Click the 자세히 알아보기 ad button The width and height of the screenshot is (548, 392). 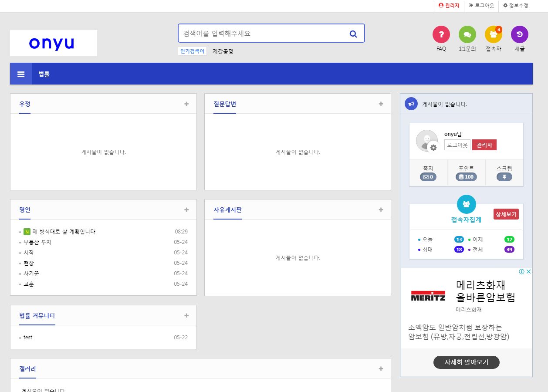[466, 362]
